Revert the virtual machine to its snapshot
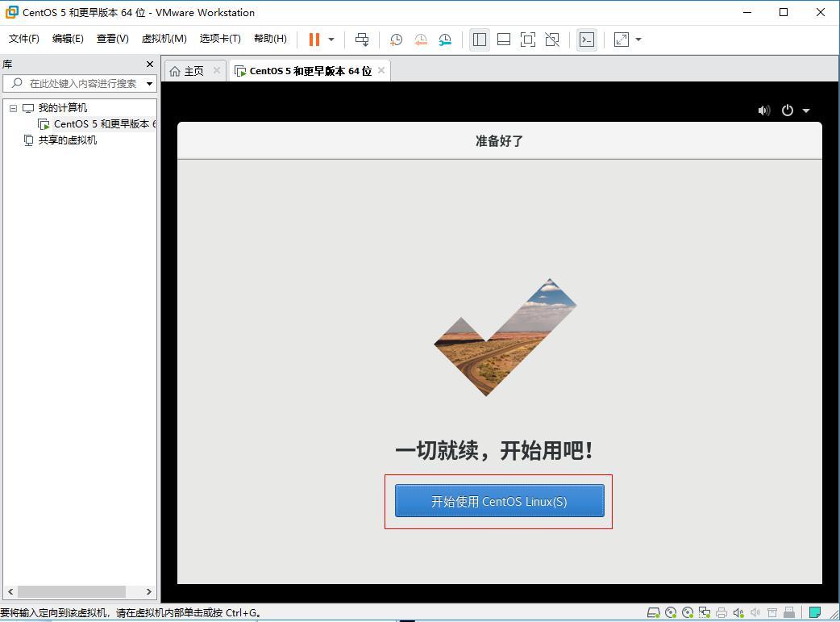The image size is (840, 622). pos(420,39)
